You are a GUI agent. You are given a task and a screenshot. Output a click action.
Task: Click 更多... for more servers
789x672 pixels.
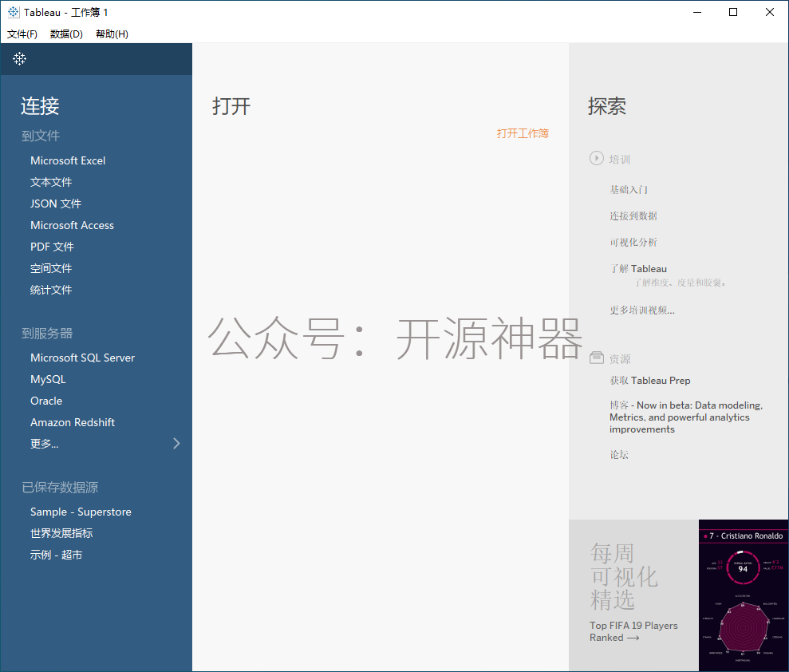click(x=45, y=444)
